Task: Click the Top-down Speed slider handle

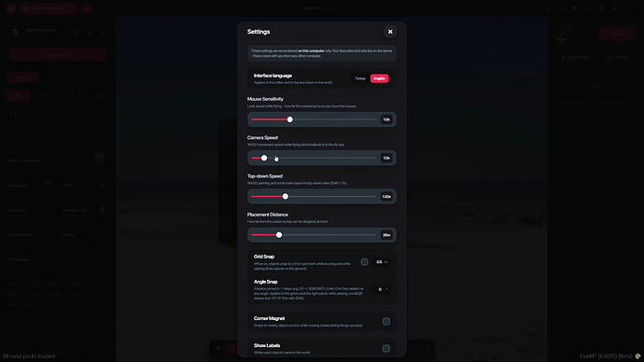Action: coord(286,197)
